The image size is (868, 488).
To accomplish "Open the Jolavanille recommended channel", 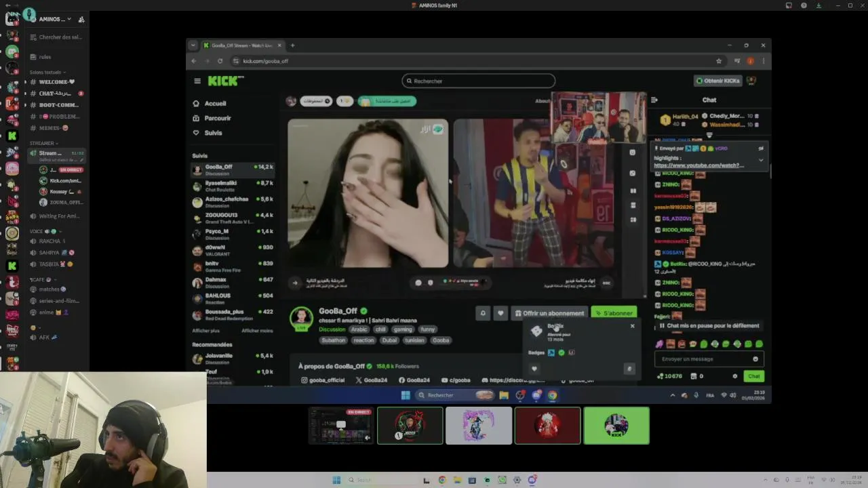I will (233, 359).
